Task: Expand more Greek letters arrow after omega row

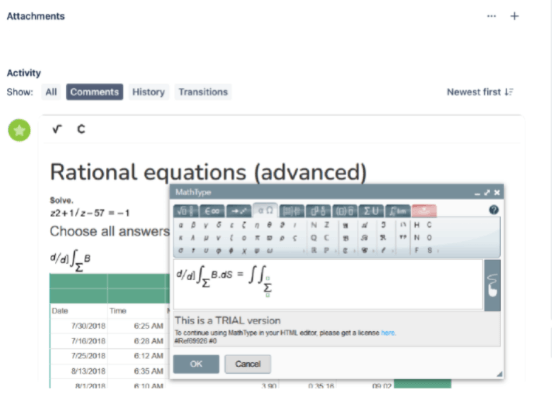Action: (304, 251)
